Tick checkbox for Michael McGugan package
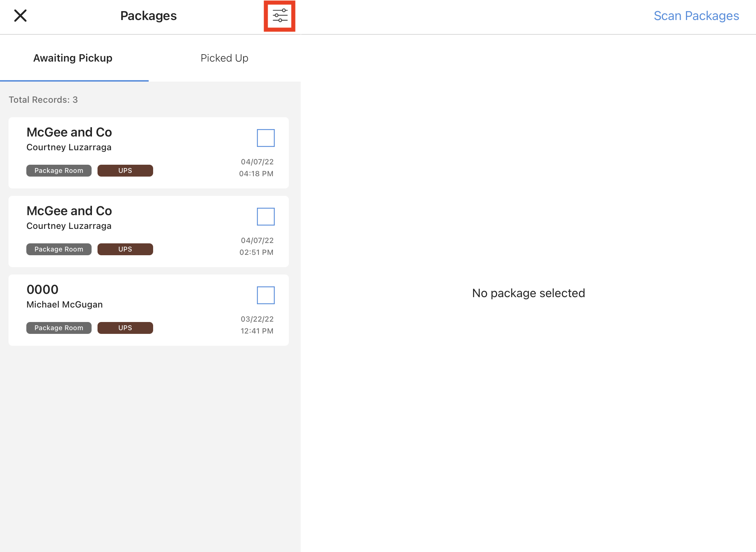756x552 pixels. click(265, 295)
